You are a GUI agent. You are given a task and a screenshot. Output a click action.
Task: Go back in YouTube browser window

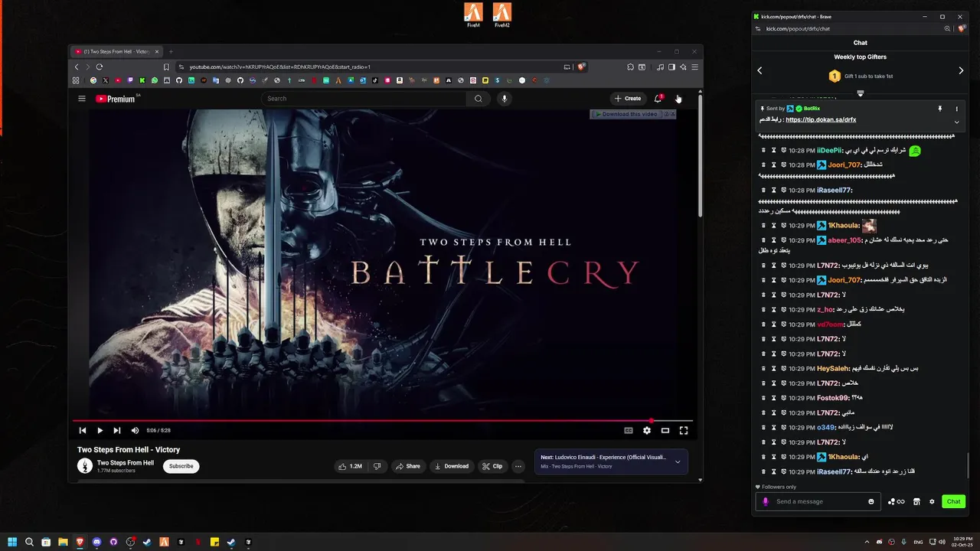click(x=77, y=67)
